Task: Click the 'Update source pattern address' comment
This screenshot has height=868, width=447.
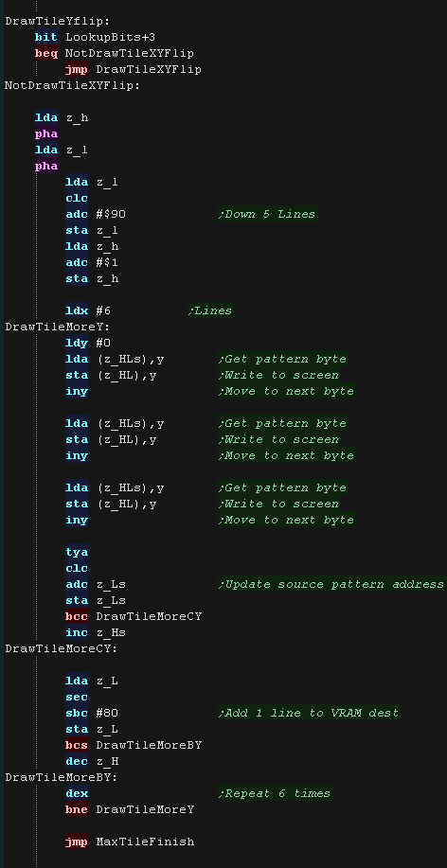Action: point(331,584)
